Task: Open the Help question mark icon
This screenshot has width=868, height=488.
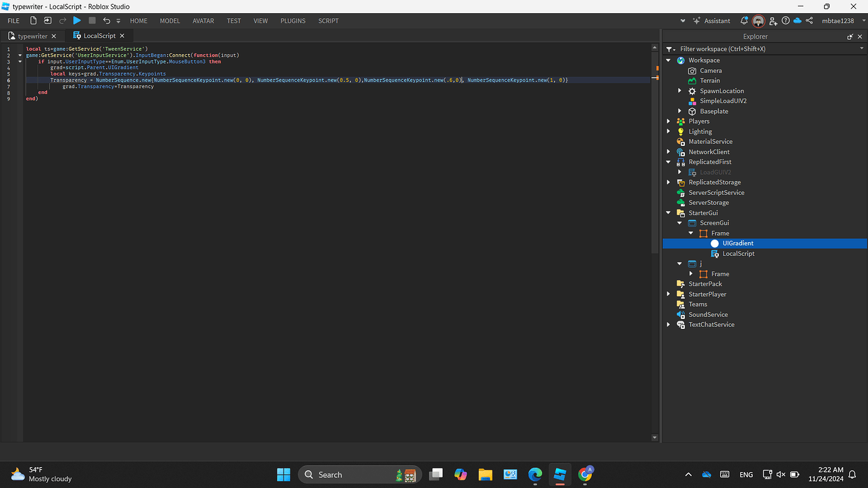Action: tap(786, 21)
